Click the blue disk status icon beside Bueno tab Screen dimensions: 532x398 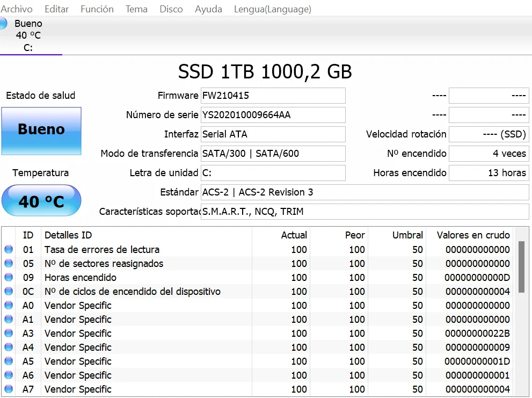click(x=3, y=24)
